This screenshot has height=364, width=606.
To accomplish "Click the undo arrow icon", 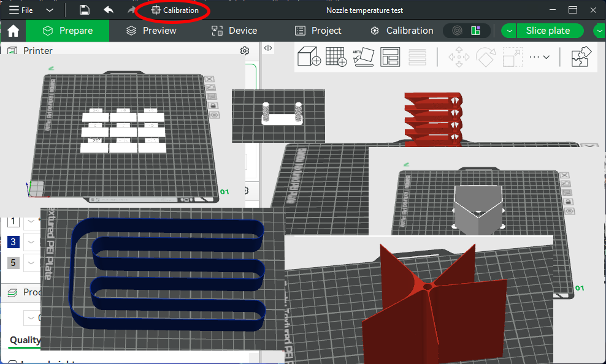I will [109, 10].
